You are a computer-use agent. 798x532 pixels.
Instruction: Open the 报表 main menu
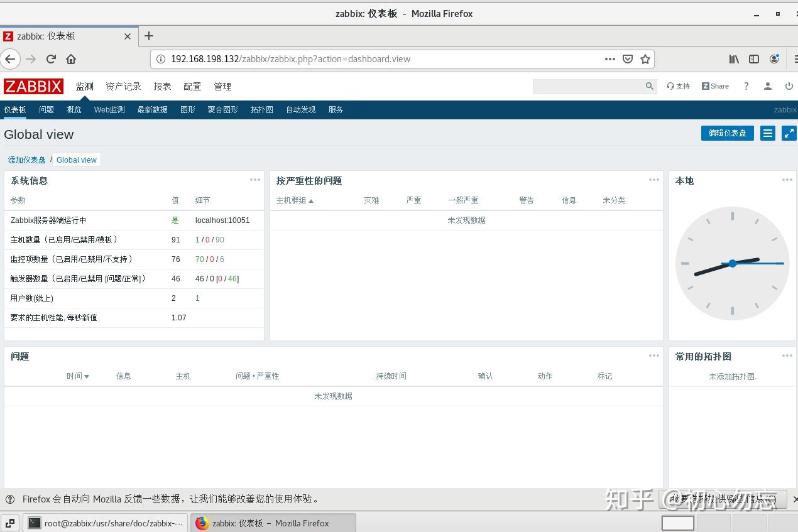(x=162, y=87)
